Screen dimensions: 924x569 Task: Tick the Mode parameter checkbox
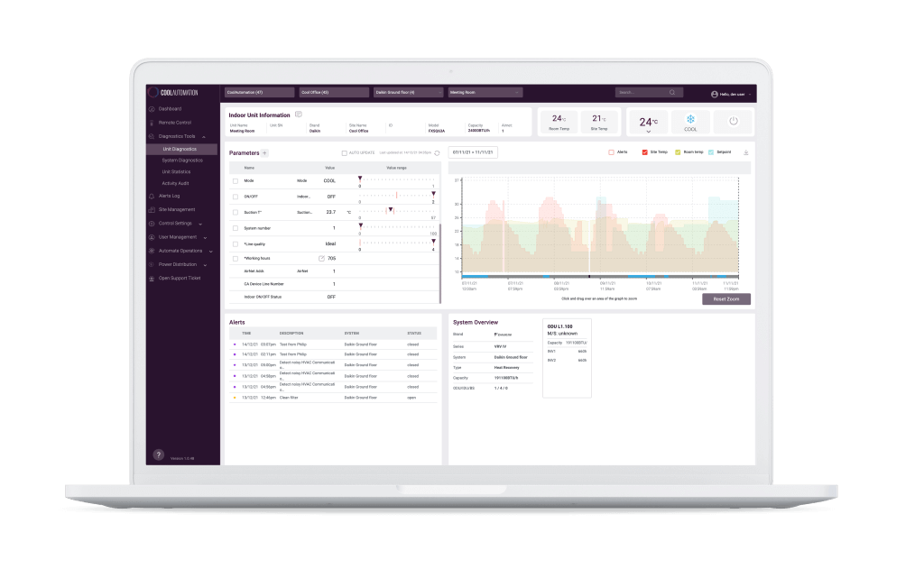point(236,181)
